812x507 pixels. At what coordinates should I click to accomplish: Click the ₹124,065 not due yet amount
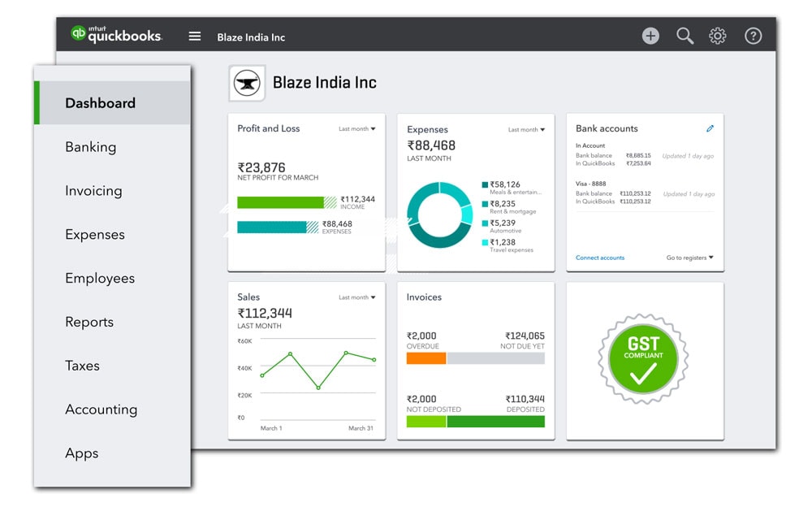pyautogui.click(x=525, y=336)
